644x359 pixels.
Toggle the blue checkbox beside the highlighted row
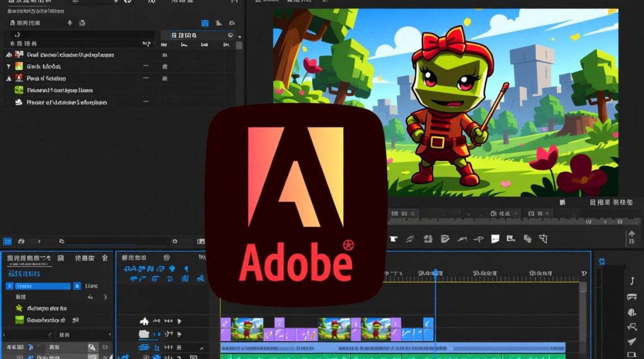9,286
